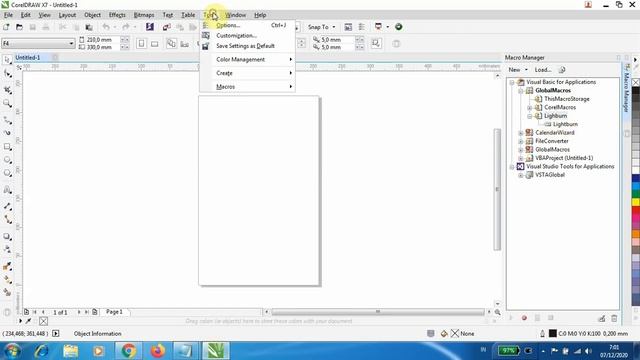Open the Effects menu
The image size is (640, 360).
tap(117, 15)
